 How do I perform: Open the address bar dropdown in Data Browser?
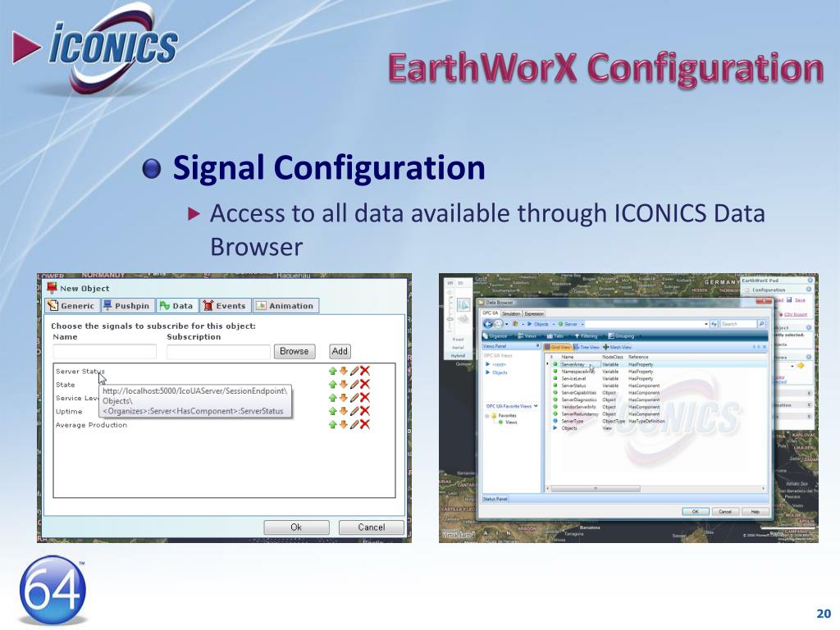[x=706, y=324]
